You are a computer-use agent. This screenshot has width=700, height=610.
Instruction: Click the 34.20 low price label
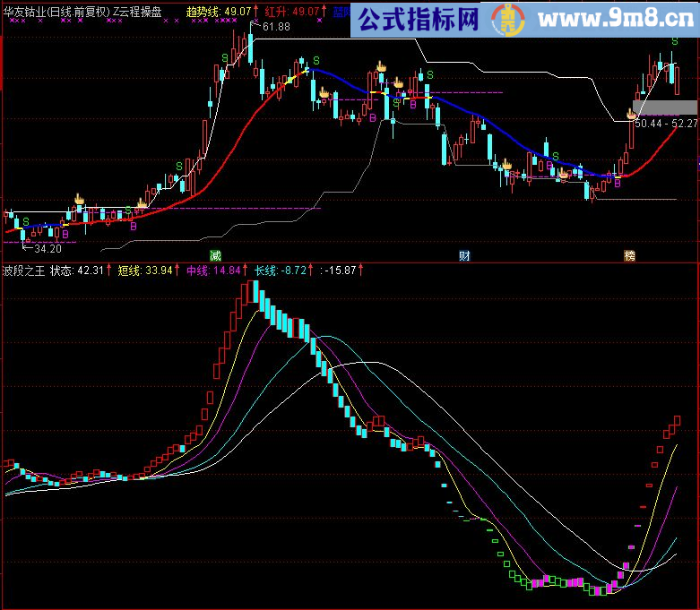(48, 248)
